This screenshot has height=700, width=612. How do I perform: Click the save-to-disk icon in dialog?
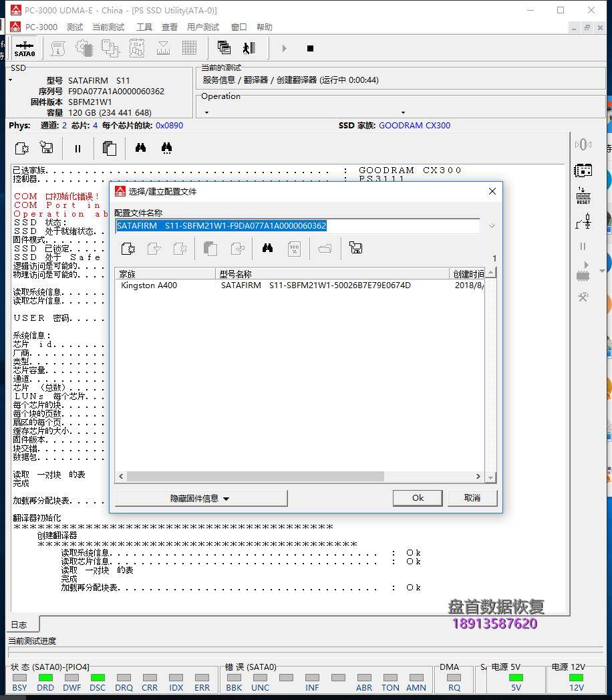[x=355, y=248]
